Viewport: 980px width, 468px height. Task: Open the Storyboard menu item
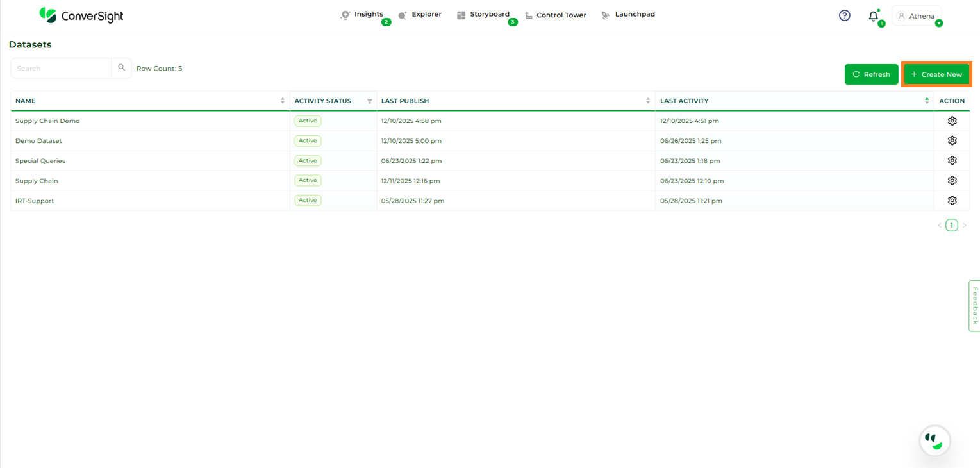click(489, 14)
